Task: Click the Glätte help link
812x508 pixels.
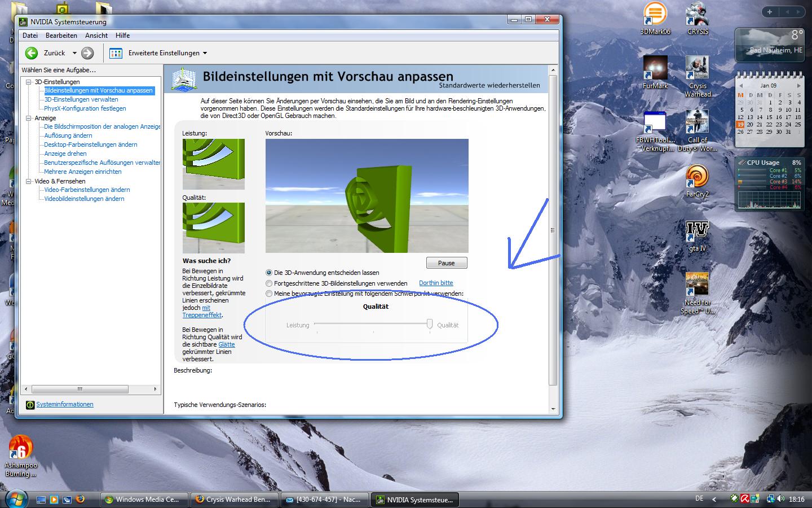Action: click(x=227, y=344)
